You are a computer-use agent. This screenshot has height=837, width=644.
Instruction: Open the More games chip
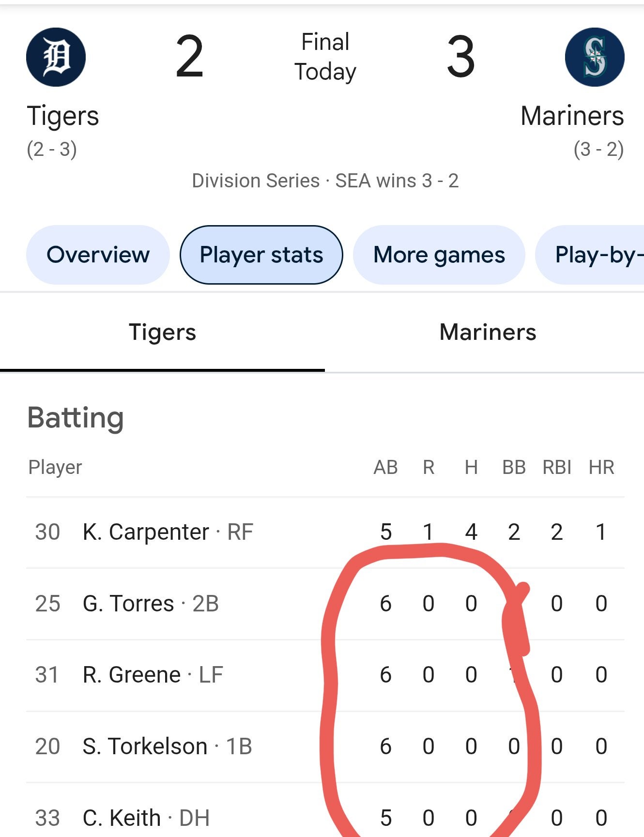pyautogui.click(x=439, y=255)
